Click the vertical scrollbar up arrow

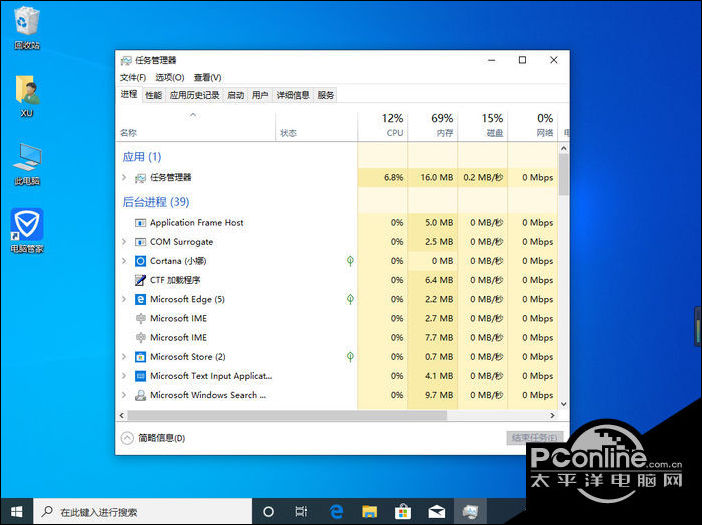pos(564,148)
